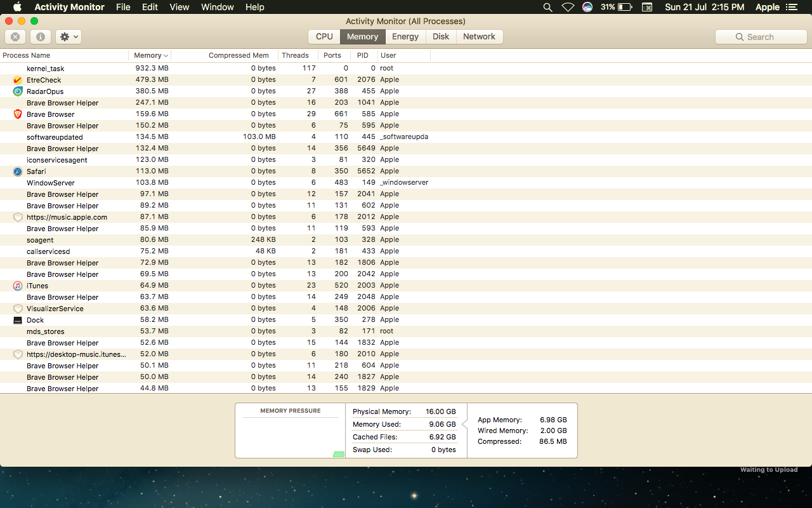Open the battery status menu showing 31%
Screen dimensions: 812x508
tap(616, 7)
